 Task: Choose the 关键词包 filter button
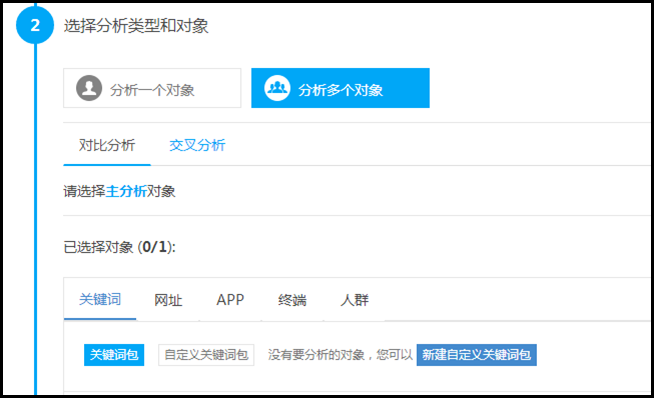(x=114, y=355)
